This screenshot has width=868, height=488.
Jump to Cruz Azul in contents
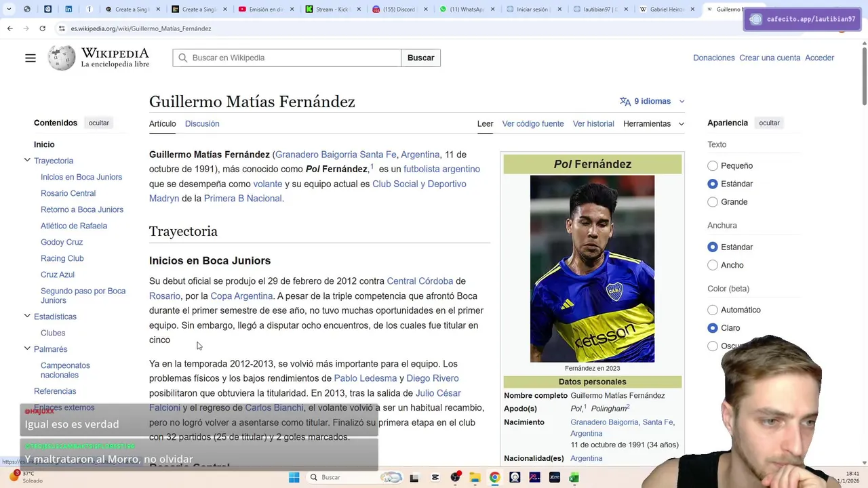[58, 274]
